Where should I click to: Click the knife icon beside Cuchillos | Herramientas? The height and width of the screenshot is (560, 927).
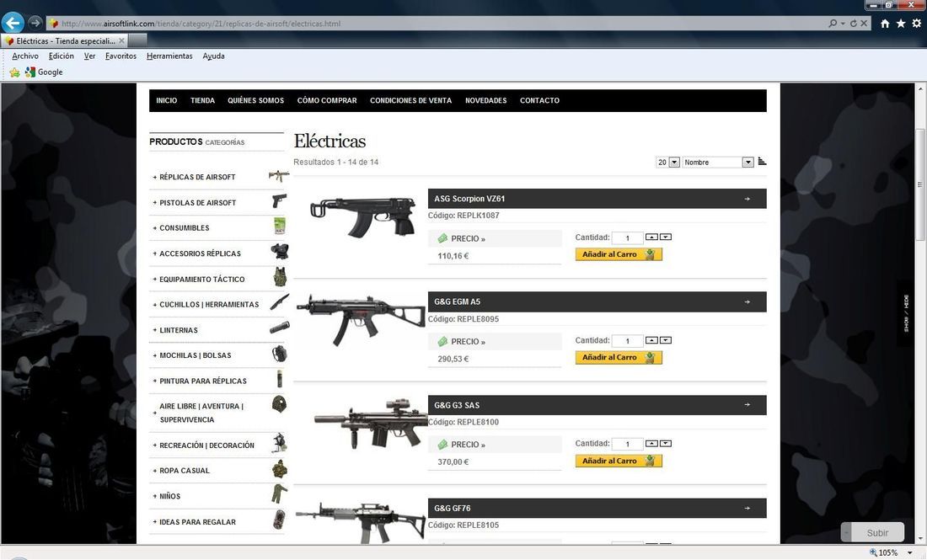pos(280,302)
